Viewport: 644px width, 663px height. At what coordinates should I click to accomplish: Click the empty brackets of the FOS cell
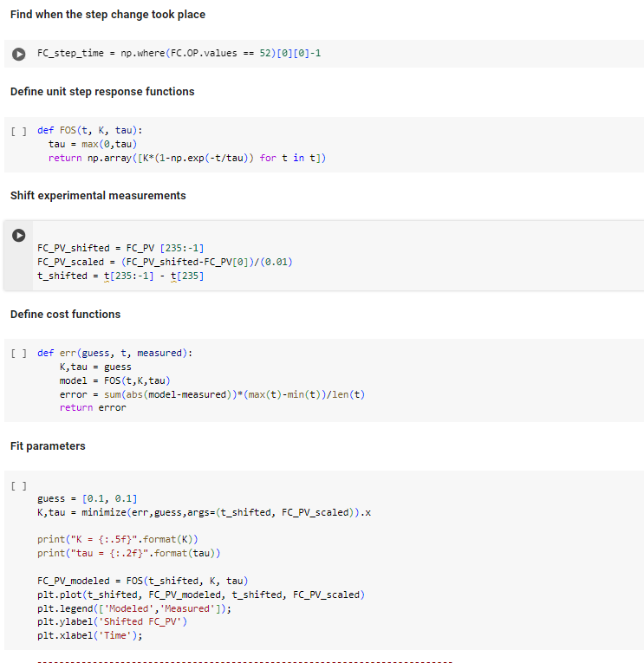pyautogui.click(x=18, y=132)
